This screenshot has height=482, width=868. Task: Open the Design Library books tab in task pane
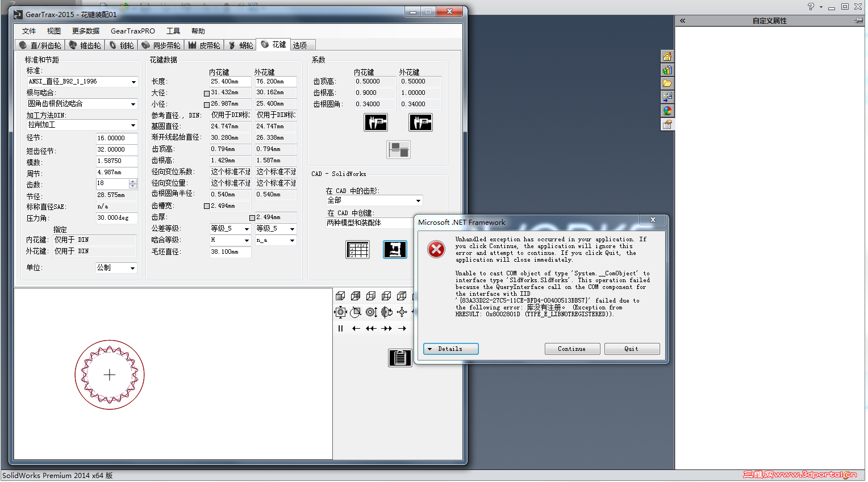click(x=667, y=70)
